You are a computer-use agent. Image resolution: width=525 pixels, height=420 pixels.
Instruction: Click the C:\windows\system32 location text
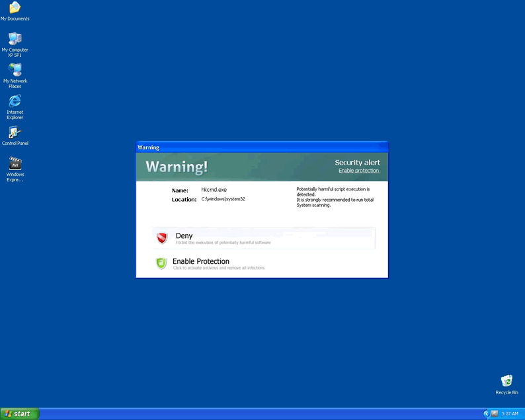(223, 199)
